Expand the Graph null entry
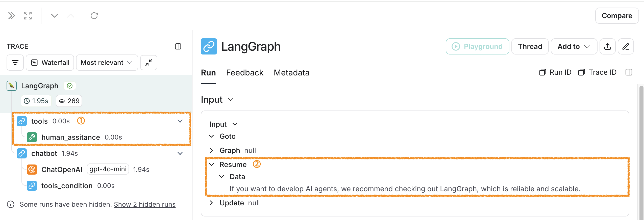Viewport: 644px width, 220px height. pyautogui.click(x=211, y=150)
